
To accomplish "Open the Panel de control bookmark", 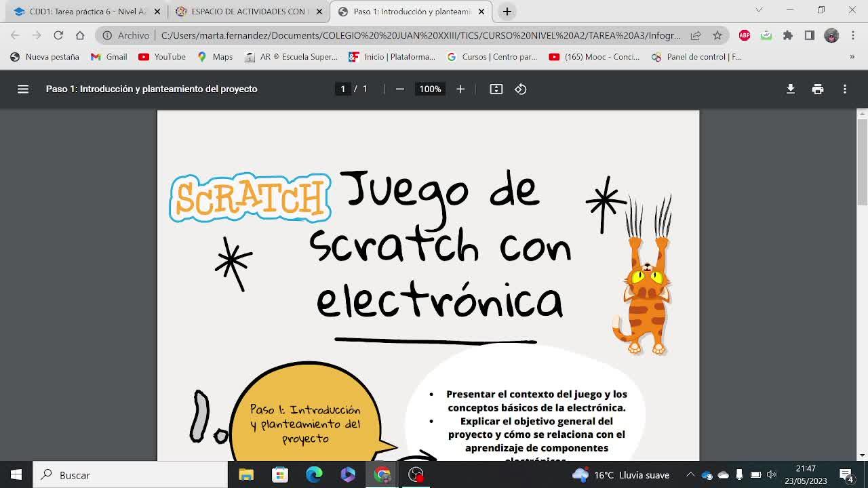I will click(x=697, y=57).
